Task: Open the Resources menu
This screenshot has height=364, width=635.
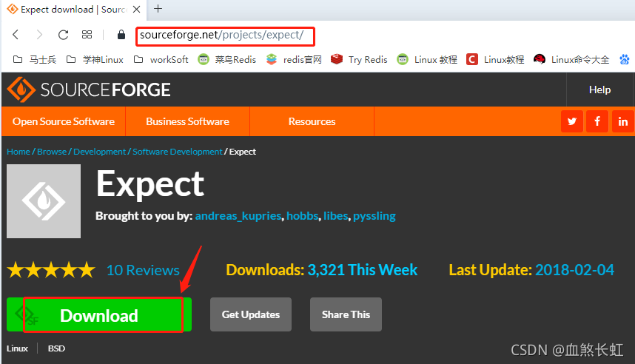Action: (312, 121)
